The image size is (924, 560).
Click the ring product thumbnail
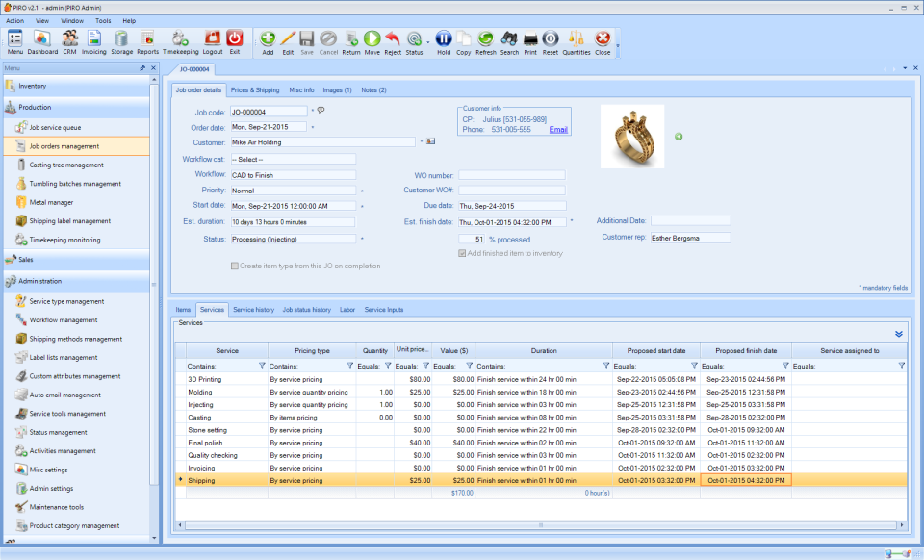click(632, 137)
